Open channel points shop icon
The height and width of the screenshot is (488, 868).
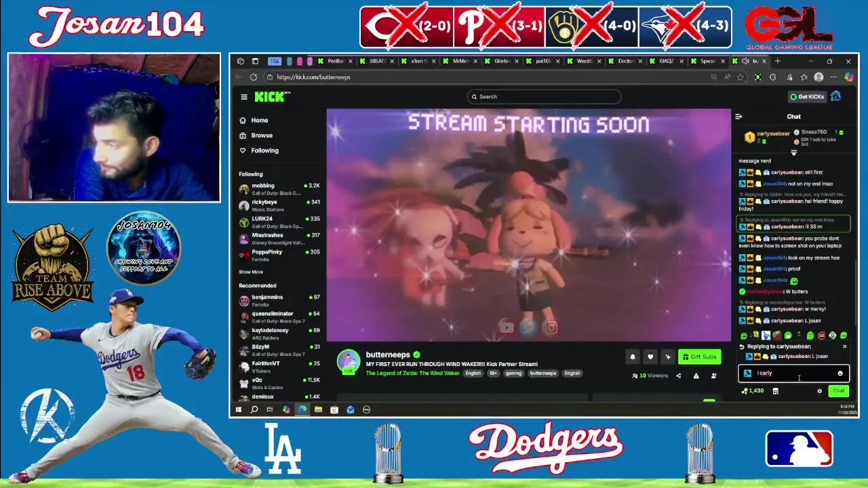tap(775, 391)
